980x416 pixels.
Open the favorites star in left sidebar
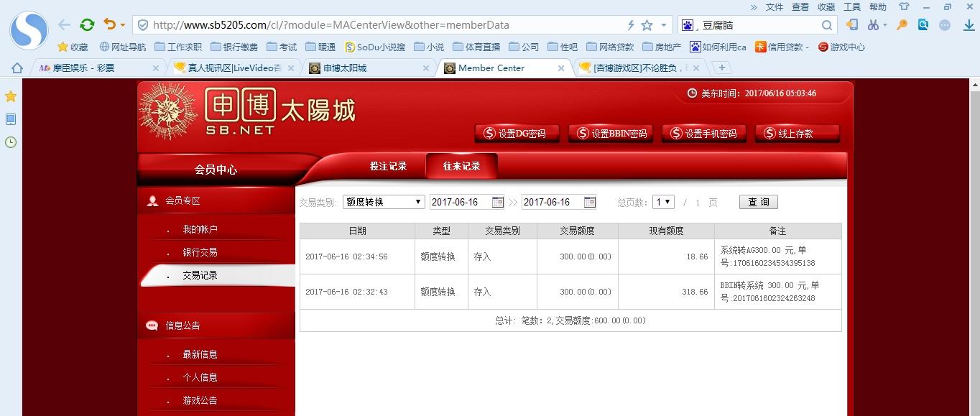11,96
